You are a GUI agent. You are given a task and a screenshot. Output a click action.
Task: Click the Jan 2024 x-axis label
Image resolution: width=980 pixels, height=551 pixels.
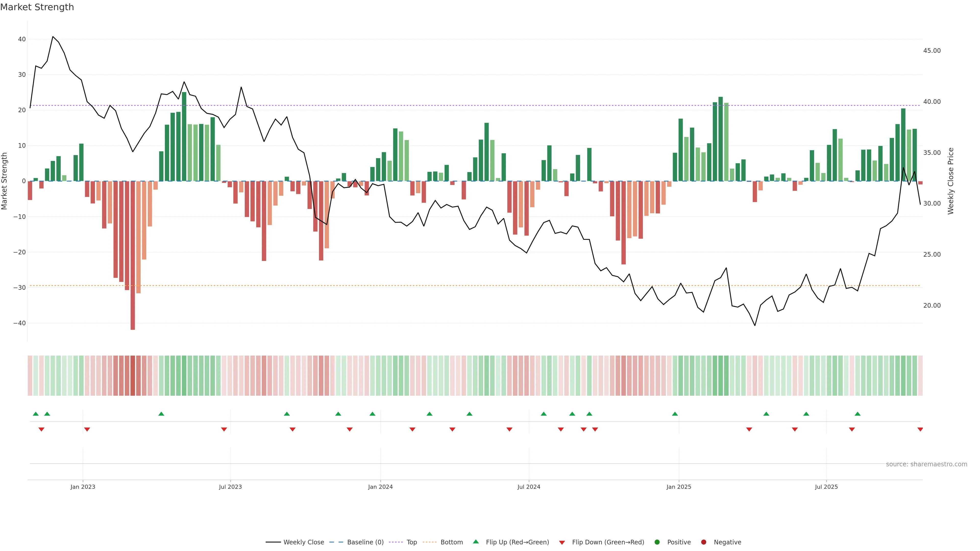click(380, 487)
